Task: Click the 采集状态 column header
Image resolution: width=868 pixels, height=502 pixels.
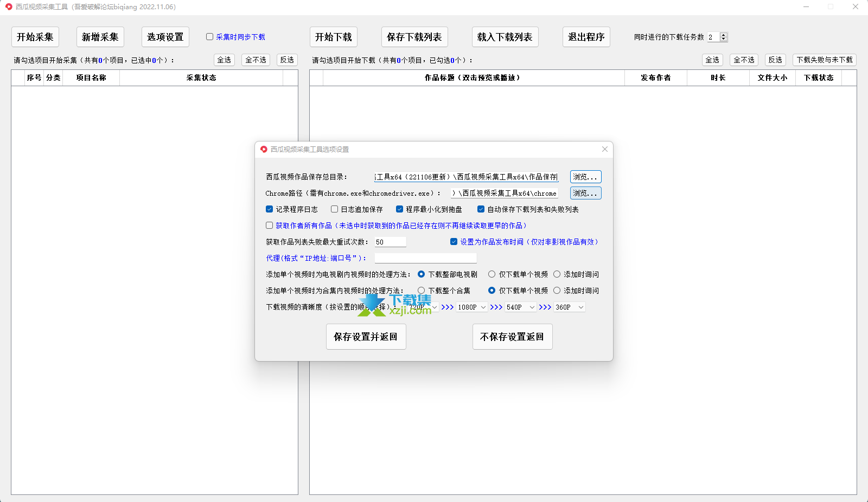Action: click(x=201, y=78)
